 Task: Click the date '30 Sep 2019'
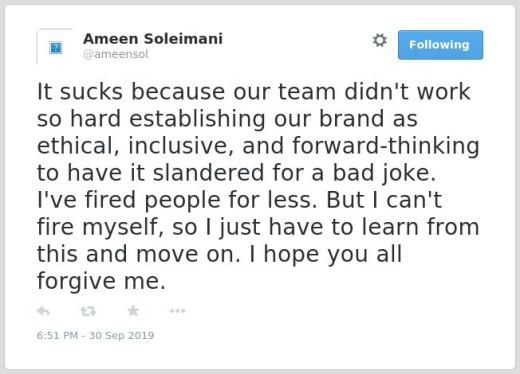tap(121, 335)
